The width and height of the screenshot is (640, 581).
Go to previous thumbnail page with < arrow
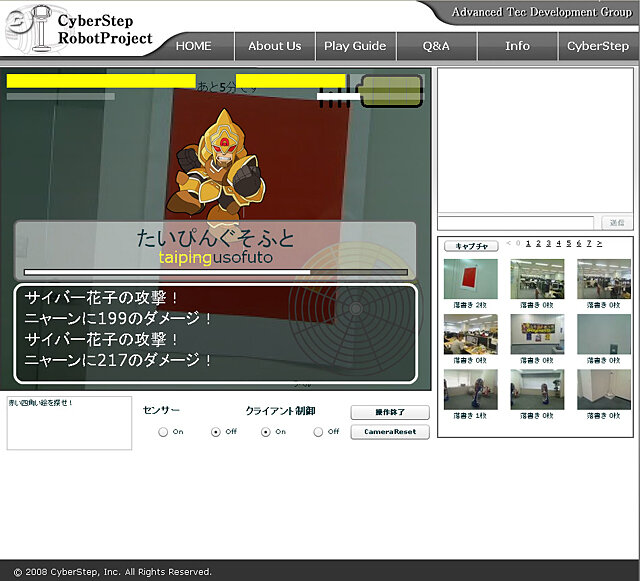507,243
